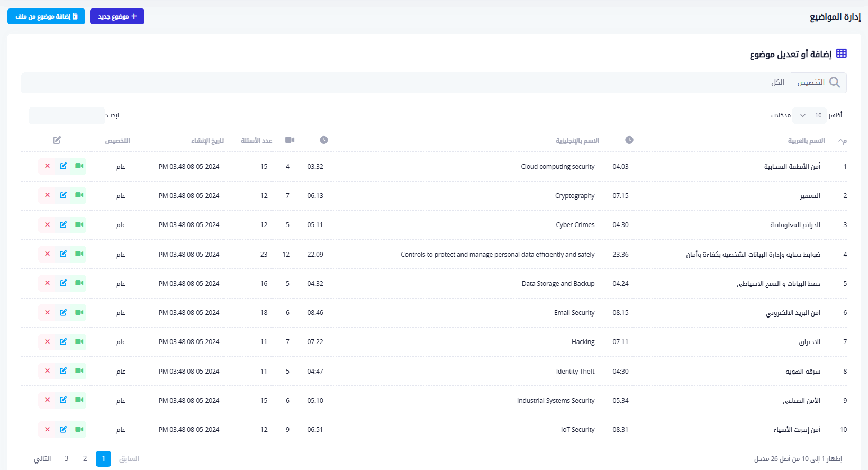Delete the Cyber Crimes topic
Screen dimensions: 868x470
click(x=47, y=225)
